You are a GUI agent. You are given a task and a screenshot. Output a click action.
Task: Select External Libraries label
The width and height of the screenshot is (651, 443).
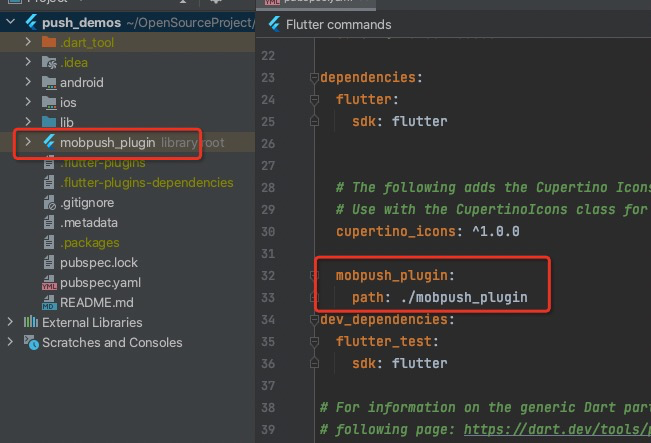pyautogui.click(x=92, y=322)
